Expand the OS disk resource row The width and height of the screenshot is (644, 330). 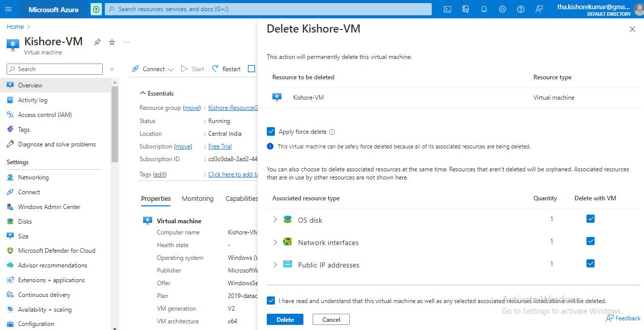[275, 220]
